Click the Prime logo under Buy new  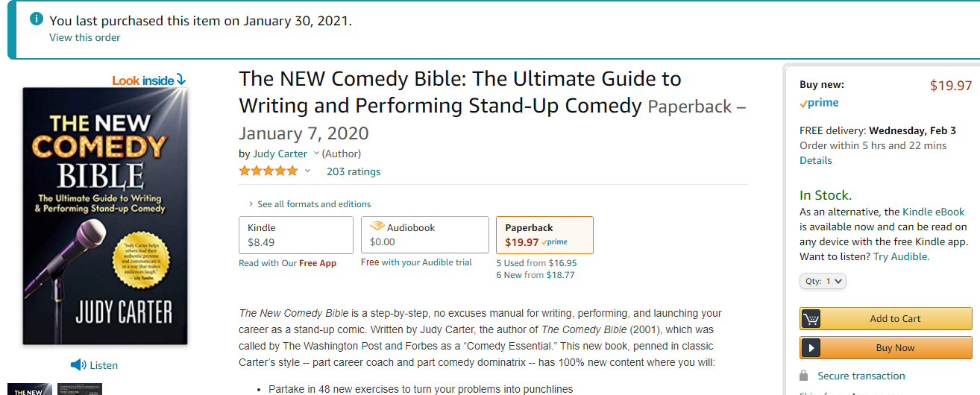coord(819,103)
